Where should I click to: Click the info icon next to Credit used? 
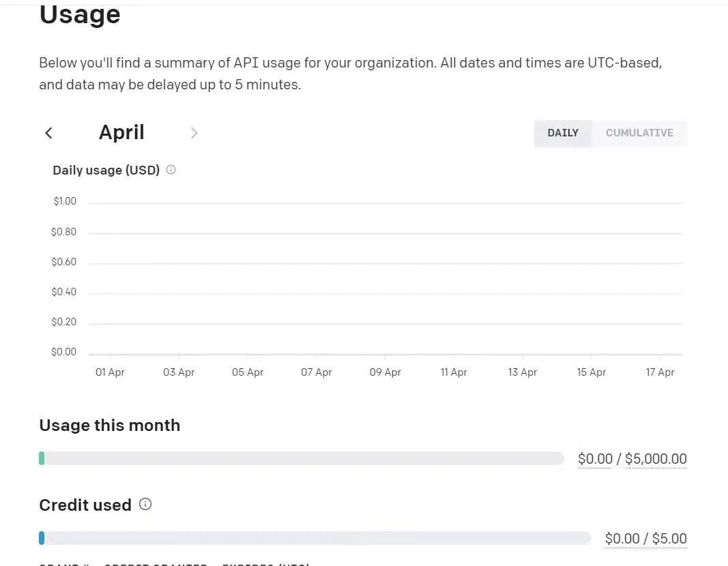pyautogui.click(x=145, y=505)
